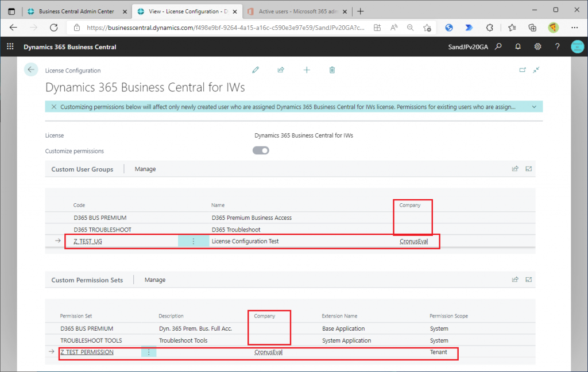Screen dimensions: 588x372
Task: Delete the record with the trash icon
Action: (x=332, y=70)
